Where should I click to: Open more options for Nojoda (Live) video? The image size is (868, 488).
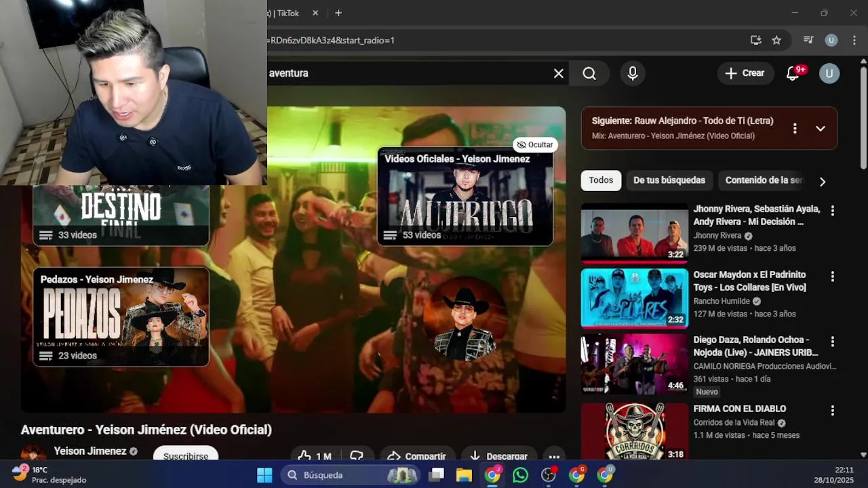coord(833,342)
